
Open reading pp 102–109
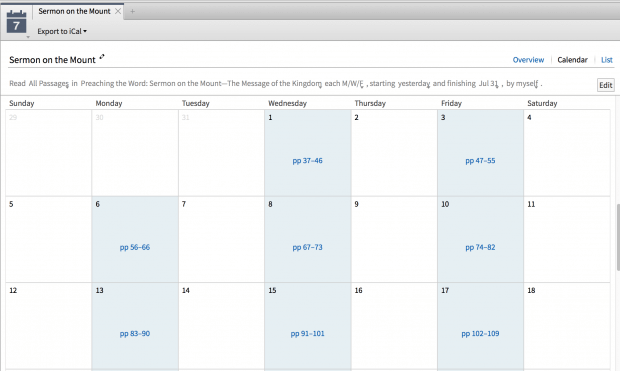click(x=480, y=333)
